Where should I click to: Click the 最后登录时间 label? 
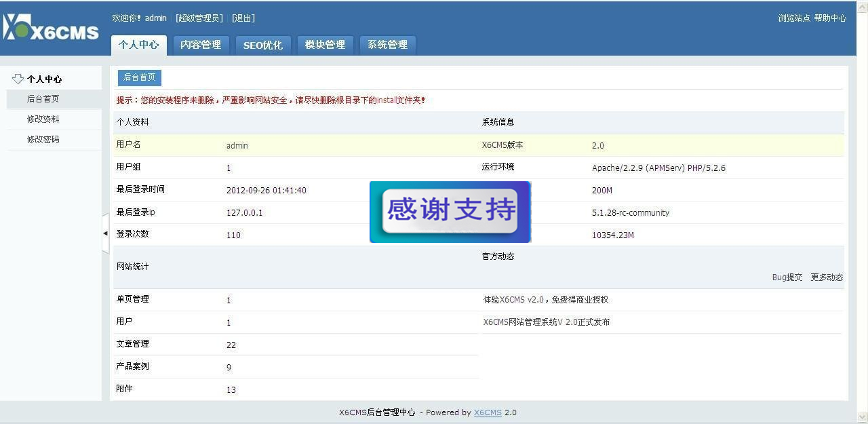click(x=140, y=189)
